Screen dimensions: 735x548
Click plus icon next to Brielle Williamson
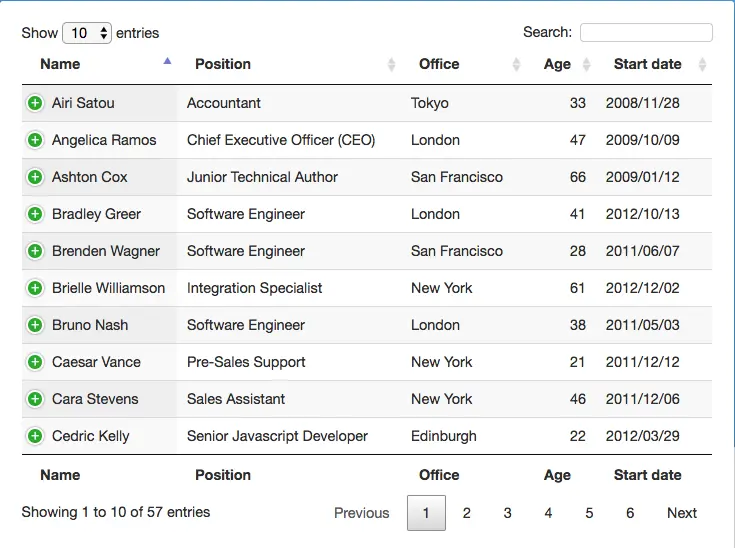[x=35, y=288]
